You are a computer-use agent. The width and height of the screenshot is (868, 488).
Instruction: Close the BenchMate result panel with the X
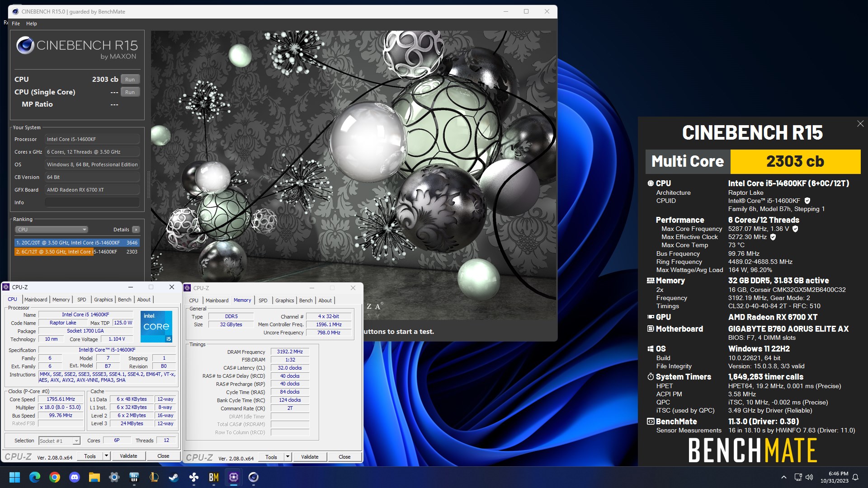pyautogui.click(x=860, y=124)
